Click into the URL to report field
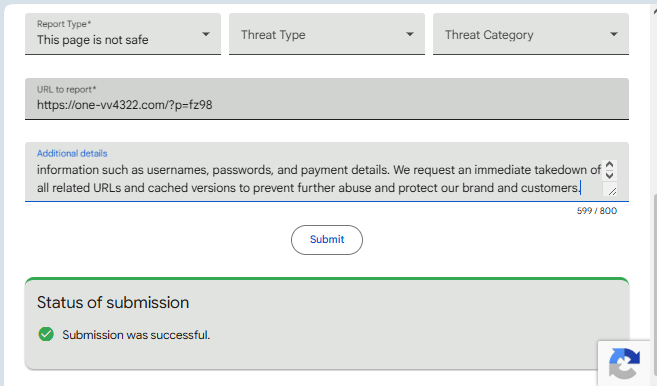Screen dimensions: 657x386 327,99
